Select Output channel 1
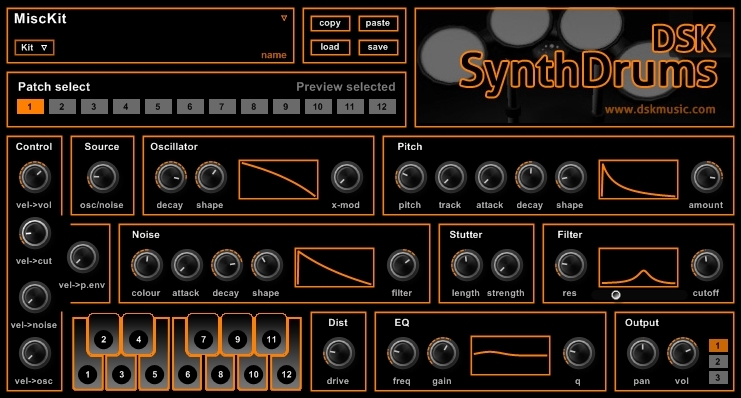This screenshot has height=398, width=741. coord(718,346)
